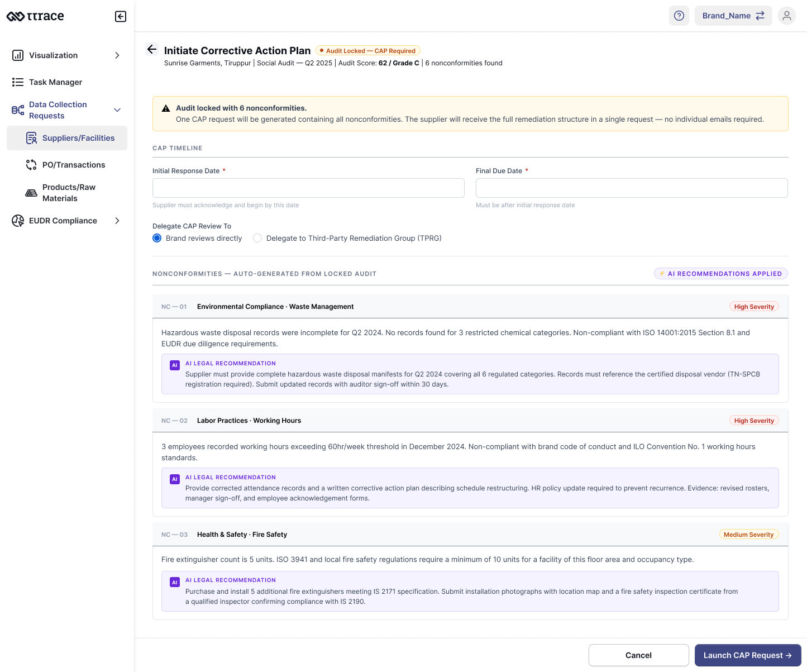Viewport: 807px width, 672px height.
Task: Click Delegate CAP Review To label
Action: (x=192, y=226)
